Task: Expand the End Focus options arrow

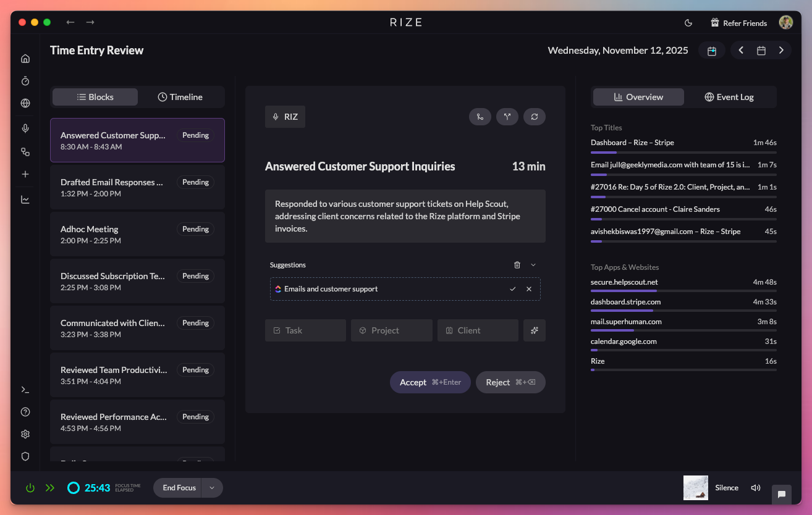Action: click(x=212, y=488)
